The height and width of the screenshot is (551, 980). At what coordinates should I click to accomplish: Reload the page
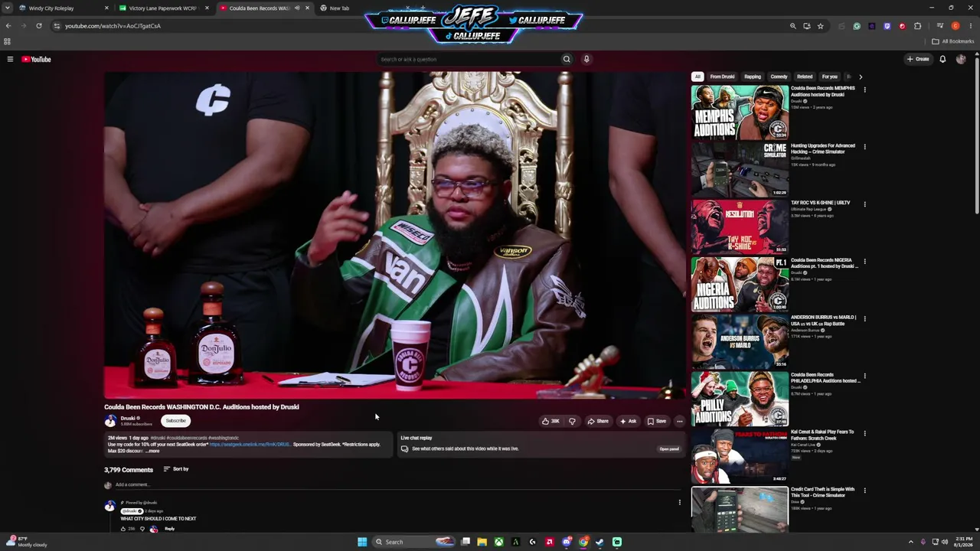click(39, 26)
